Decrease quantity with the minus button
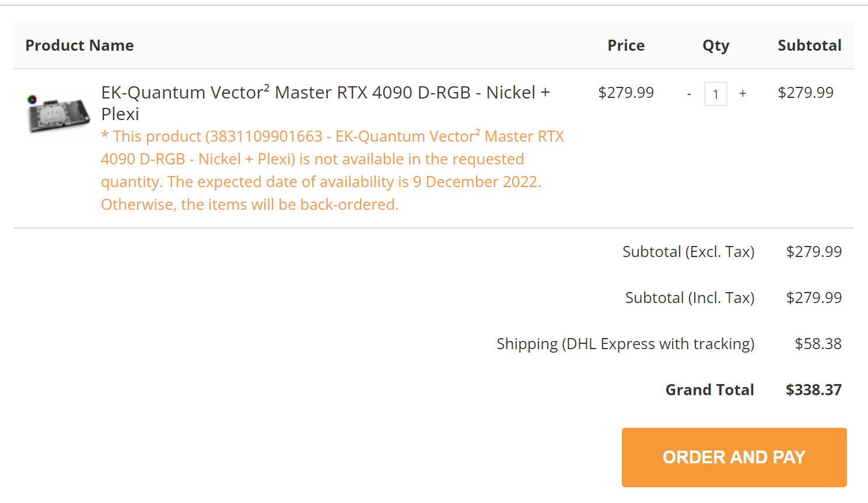868x503 pixels. point(689,94)
